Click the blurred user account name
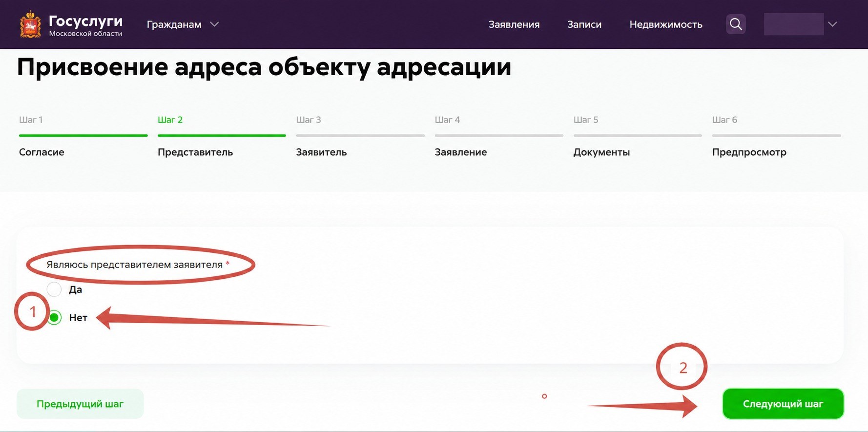This screenshot has height=432, width=868. 794,24
